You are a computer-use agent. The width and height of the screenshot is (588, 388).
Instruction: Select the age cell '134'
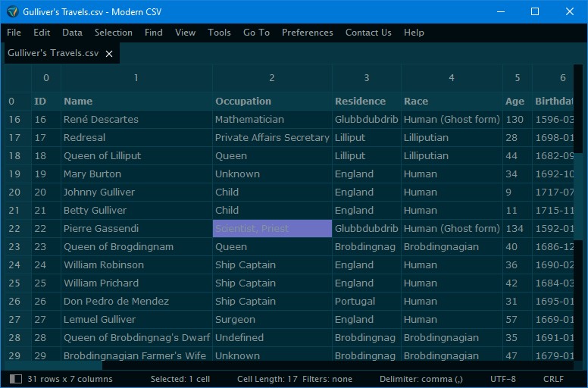pos(517,229)
